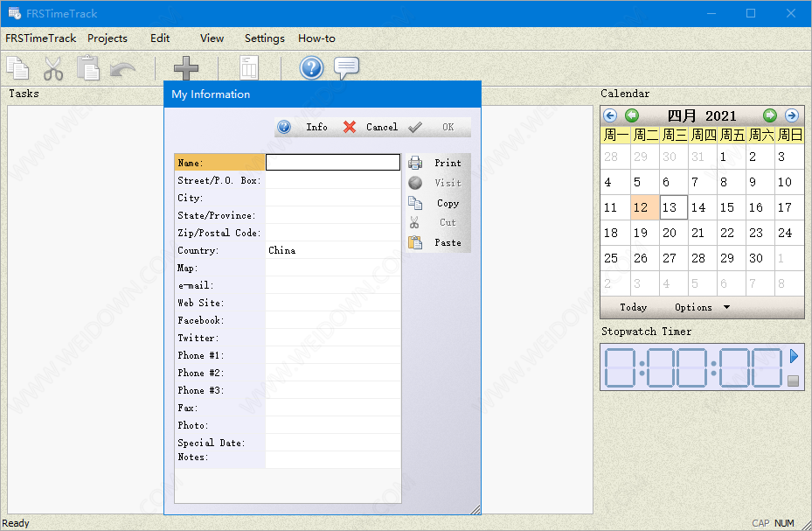Viewport: 812px width, 531px height.
Task: Select April 20 in the calendar
Action: click(x=673, y=233)
